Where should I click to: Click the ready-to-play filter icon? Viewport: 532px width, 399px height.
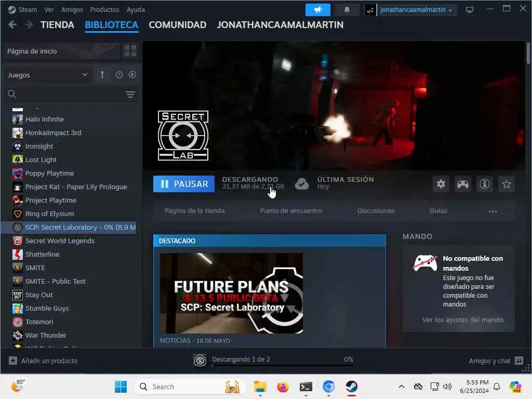tap(132, 75)
